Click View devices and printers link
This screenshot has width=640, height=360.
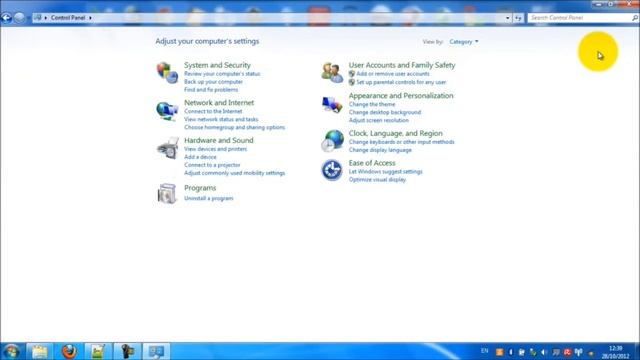216,149
